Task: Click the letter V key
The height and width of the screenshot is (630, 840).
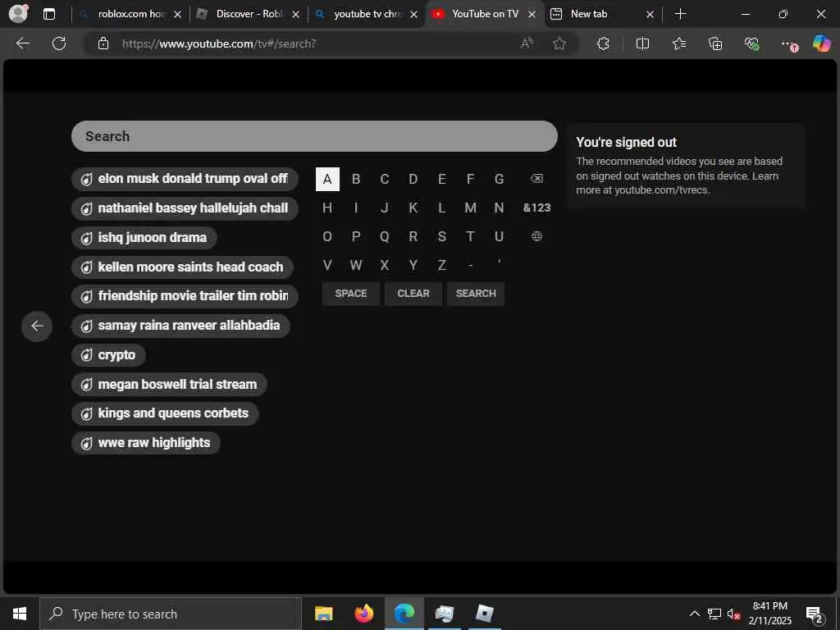Action: pos(327,265)
